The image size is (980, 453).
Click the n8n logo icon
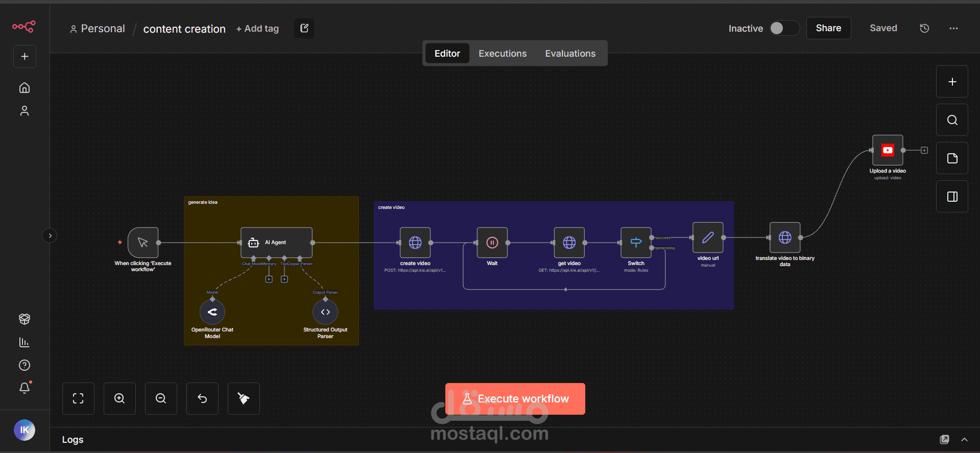pos(24,27)
